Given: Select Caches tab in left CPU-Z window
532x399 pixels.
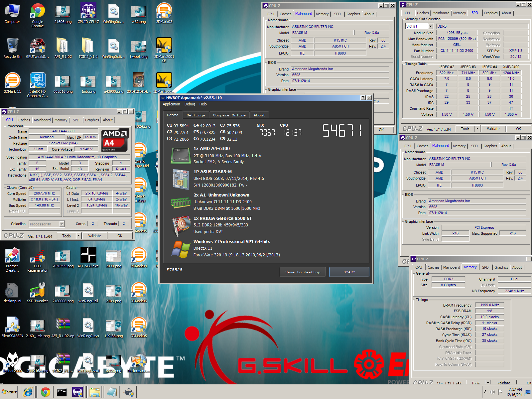Looking at the screenshot, I should [24, 120].
